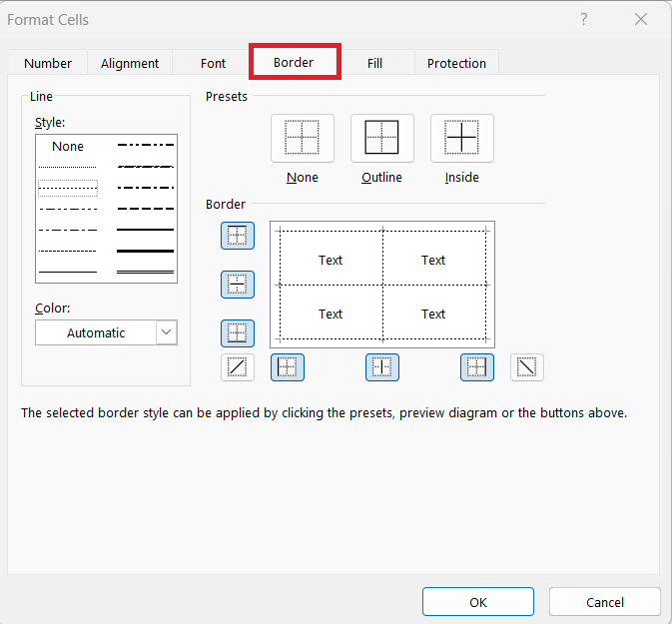Toggle the right border button
Image resolution: width=672 pixels, height=624 pixels.
click(x=477, y=367)
